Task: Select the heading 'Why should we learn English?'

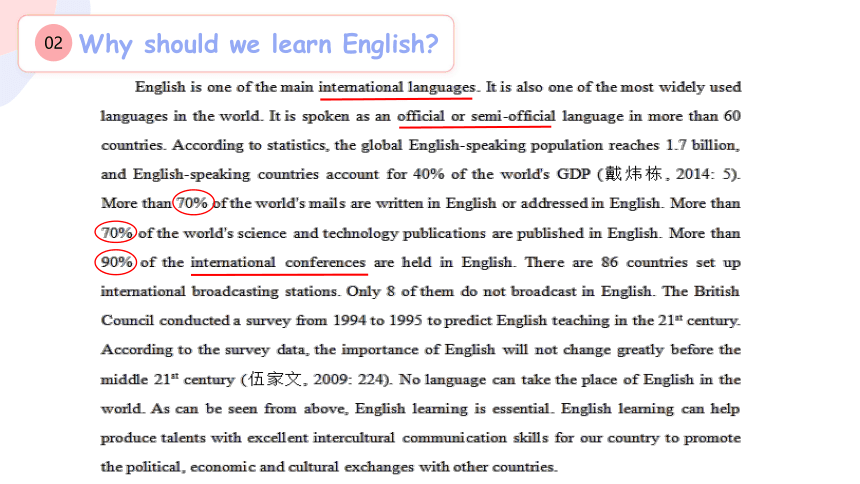Action: [x=258, y=44]
